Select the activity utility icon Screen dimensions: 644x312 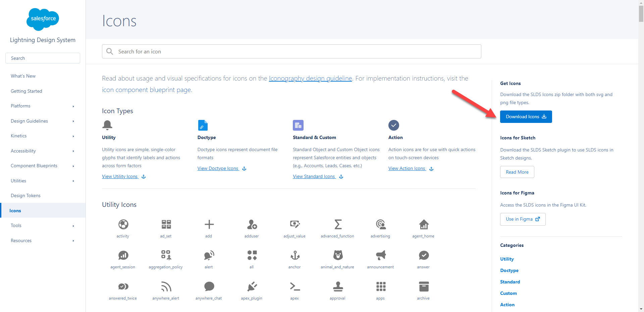(x=123, y=224)
